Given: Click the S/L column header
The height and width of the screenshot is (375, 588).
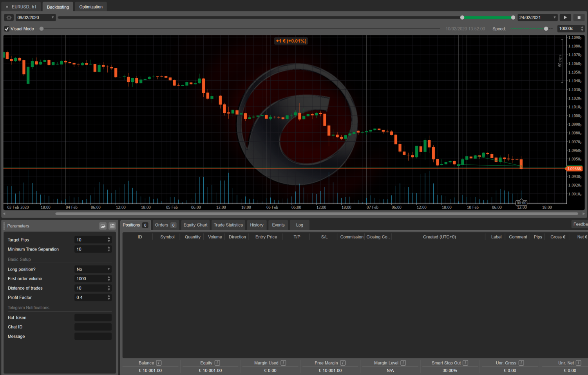Looking at the screenshot, I should click(x=324, y=237).
